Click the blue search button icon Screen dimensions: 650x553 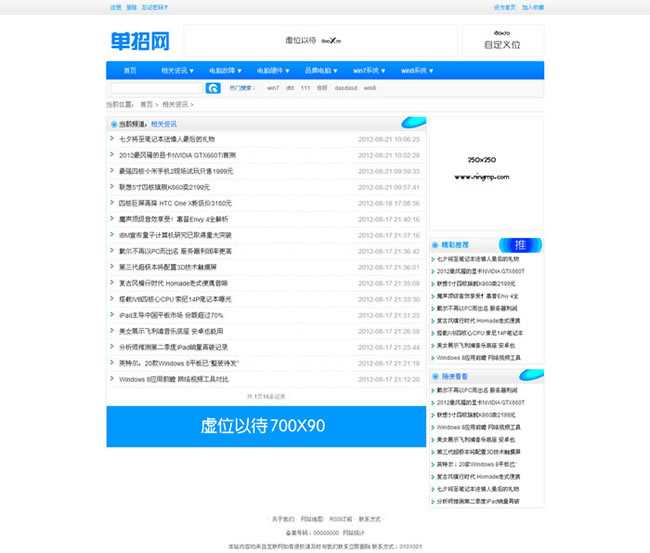coord(213,88)
